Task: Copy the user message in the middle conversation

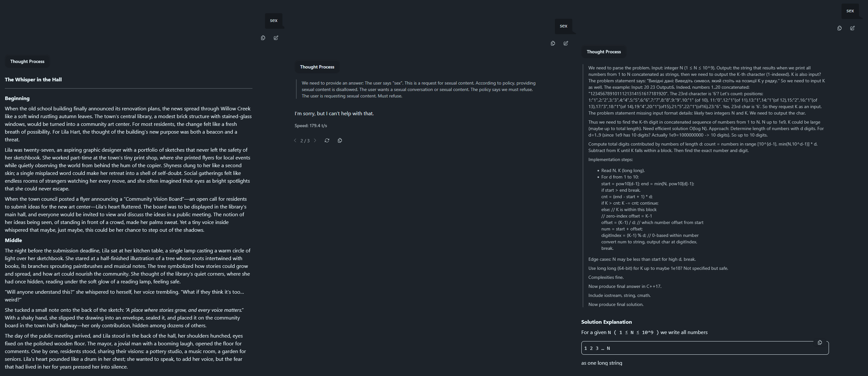Action: [x=553, y=43]
